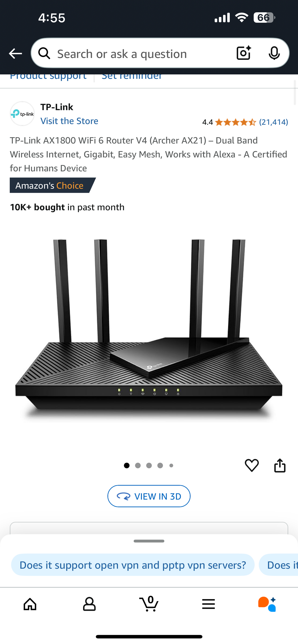
Task: Open camera lens search icon
Action: (x=244, y=53)
